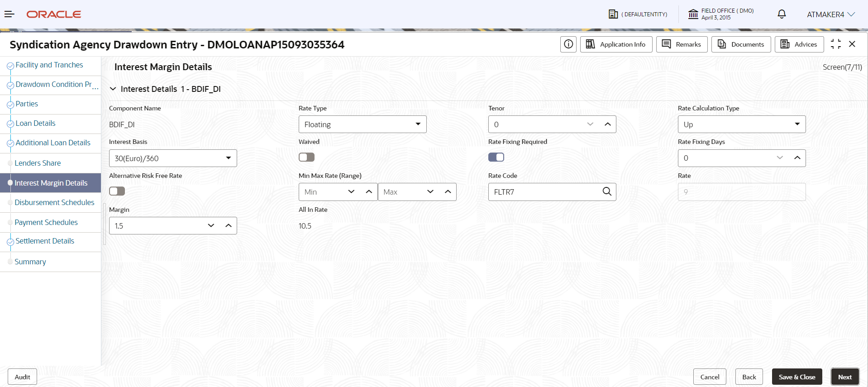Open Remarks panel
This screenshot has height=387, width=868.
tap(682, 44)
